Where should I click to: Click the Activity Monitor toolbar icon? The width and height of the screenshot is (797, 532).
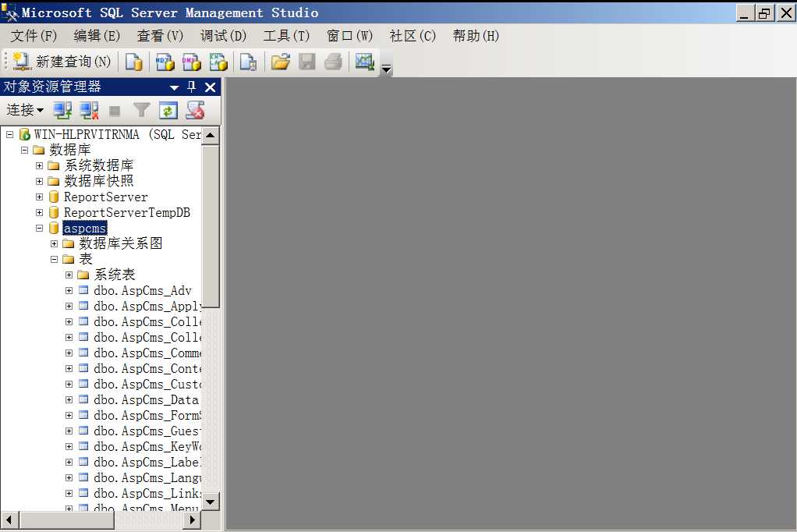364,62
